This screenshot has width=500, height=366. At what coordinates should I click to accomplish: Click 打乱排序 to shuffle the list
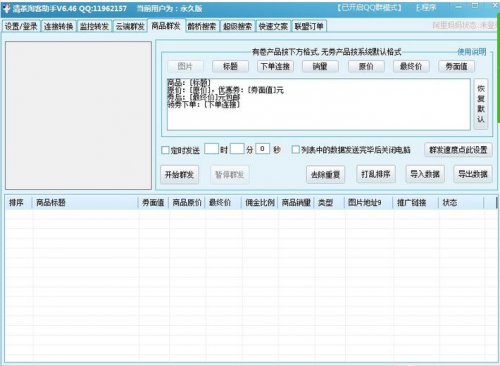(376, 174)
